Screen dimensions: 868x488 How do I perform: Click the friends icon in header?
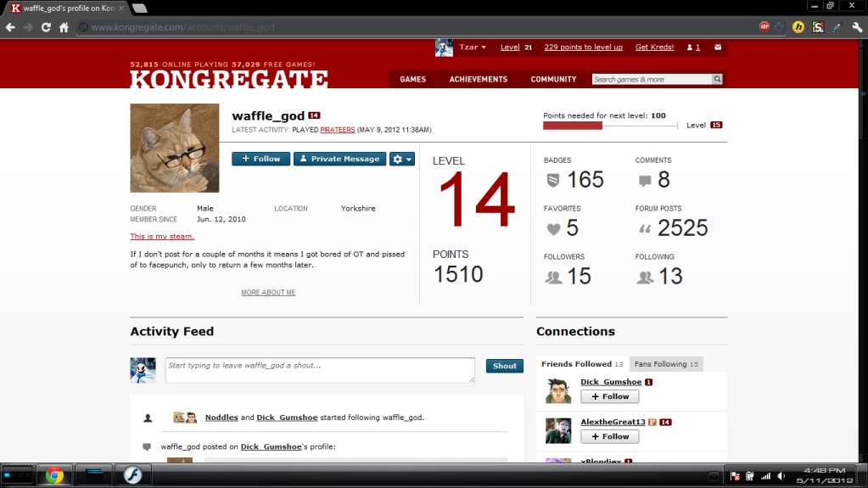pyautogui.click(x=690, y=47)
